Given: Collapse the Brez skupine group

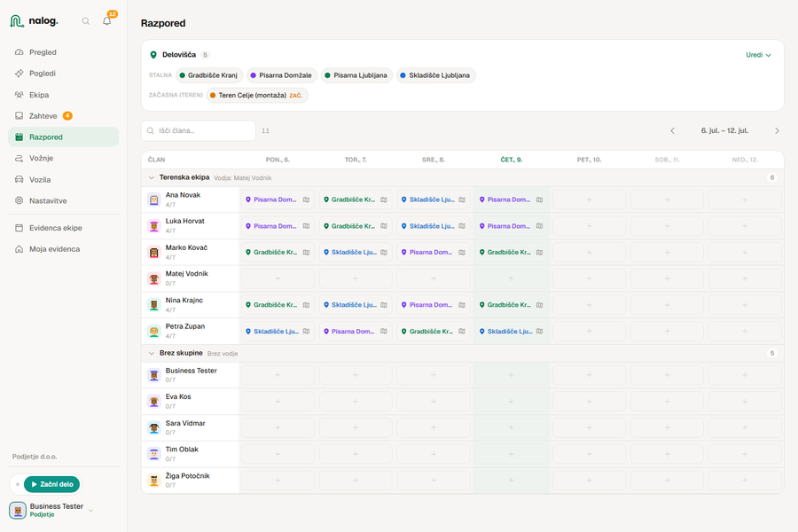Looking at the screenshot, I should [151, 353].
